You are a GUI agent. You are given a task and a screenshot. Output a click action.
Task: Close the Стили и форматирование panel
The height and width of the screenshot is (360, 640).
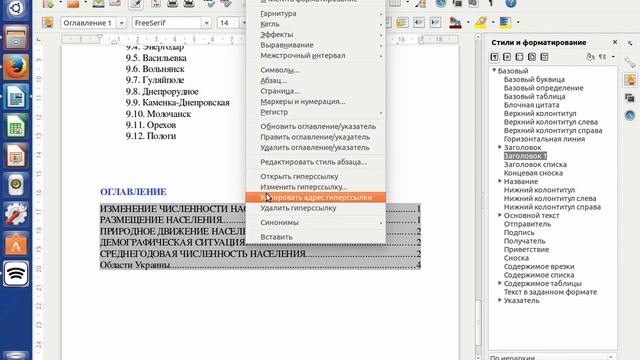(x=615, y=42)
